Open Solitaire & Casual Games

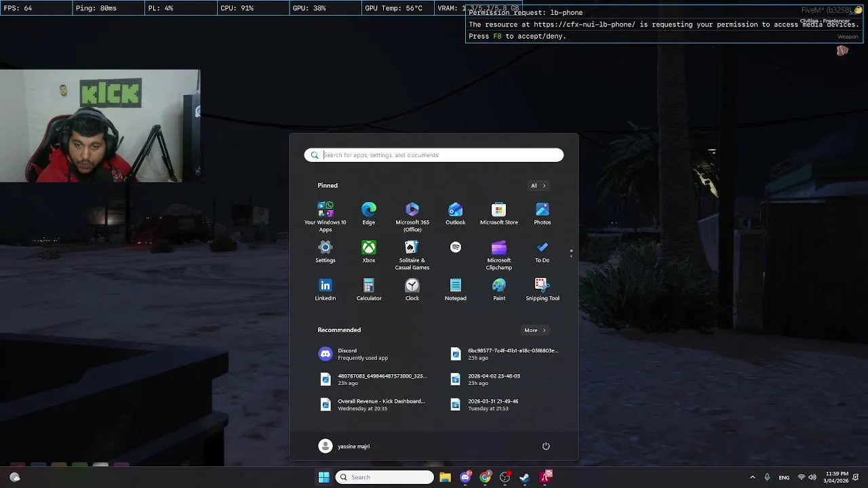click(412, 255)
